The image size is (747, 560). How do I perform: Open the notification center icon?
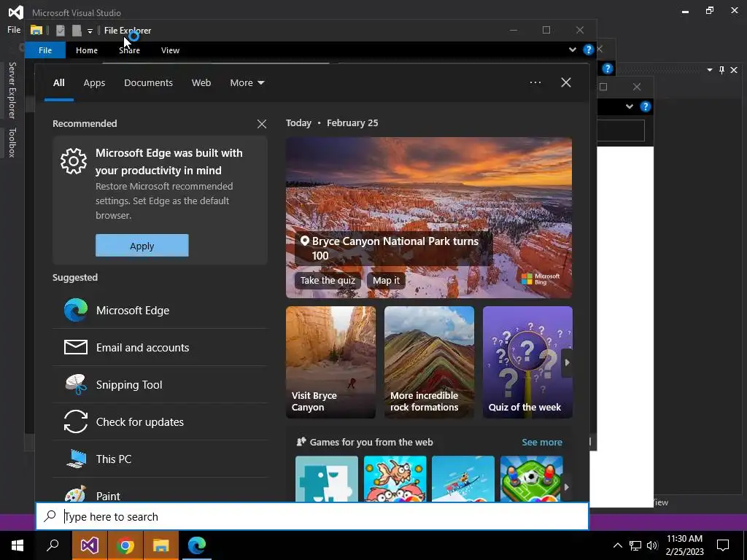(723, 545)
